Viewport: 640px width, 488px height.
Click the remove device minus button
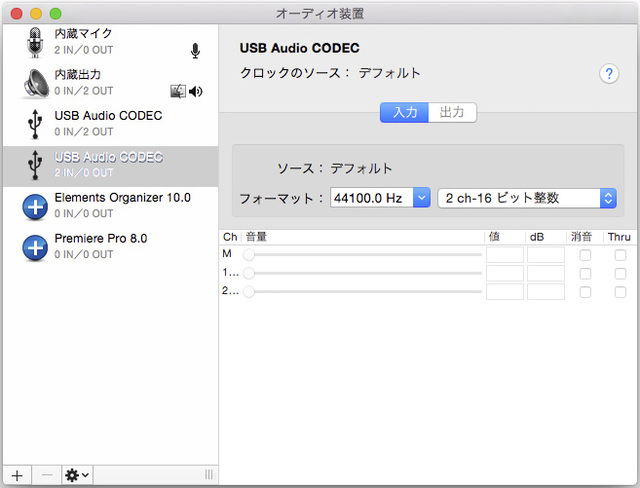tap(45, 475)
